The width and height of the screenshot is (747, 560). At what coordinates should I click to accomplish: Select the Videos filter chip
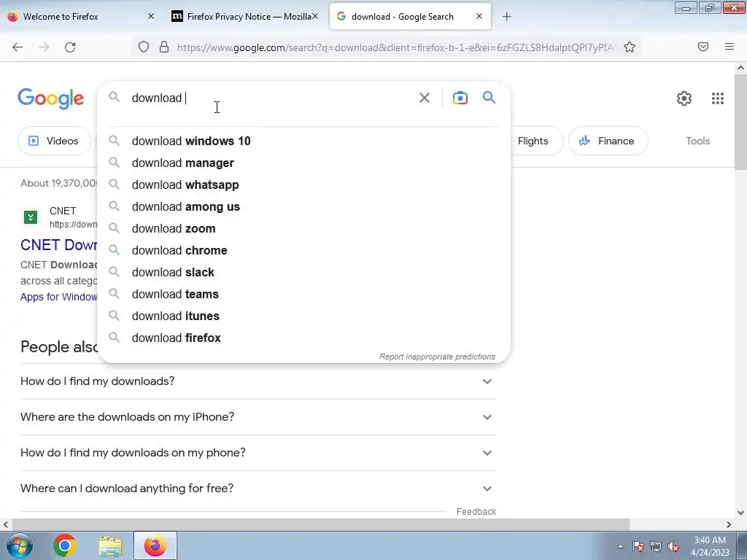[x=54, y=141]
